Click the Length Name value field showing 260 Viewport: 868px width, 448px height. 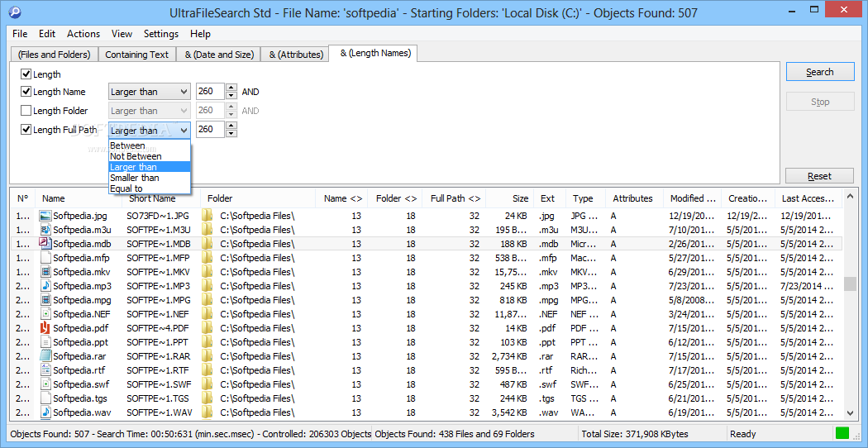click(x=210, y=92)
